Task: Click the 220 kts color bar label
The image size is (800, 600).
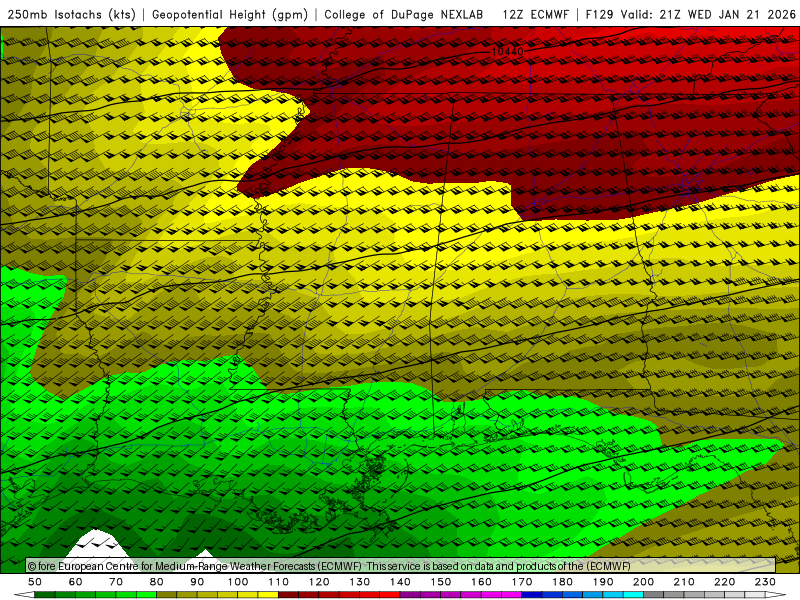Action: [x=724, y=582]
